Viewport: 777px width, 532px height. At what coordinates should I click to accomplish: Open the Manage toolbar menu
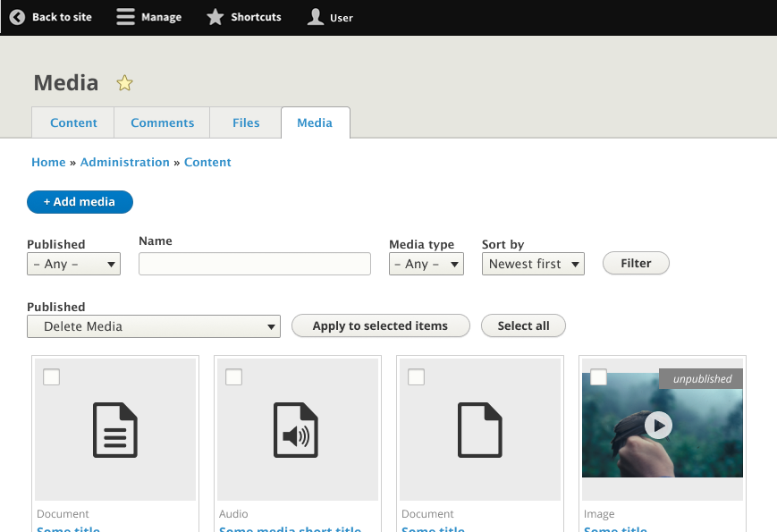pos(162,17)
